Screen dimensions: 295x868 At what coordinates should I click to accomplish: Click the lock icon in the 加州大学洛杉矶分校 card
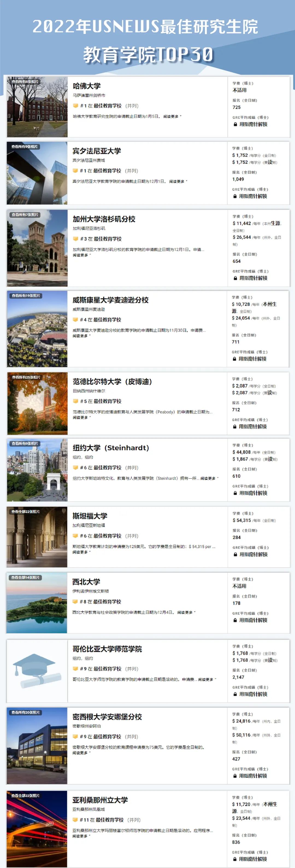[x=235, y=278]
